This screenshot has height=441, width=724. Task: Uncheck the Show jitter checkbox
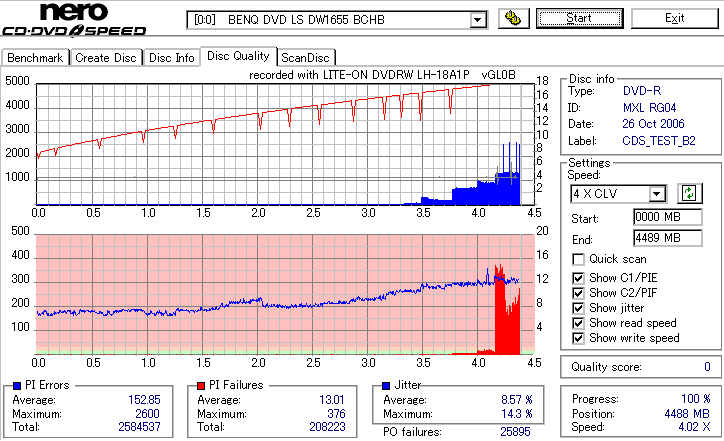click(x=578, y=308)
